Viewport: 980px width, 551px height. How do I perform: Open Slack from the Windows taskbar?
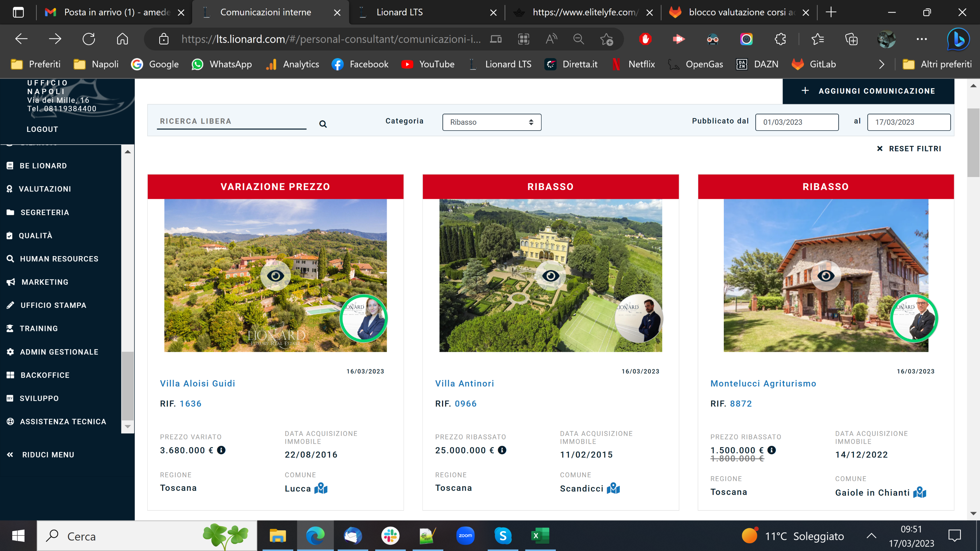(390, 536)
